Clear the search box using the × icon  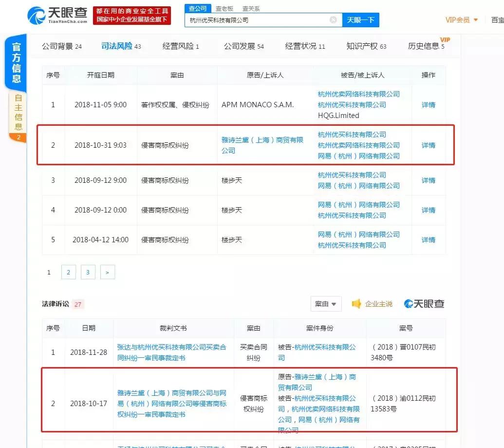(333, 19)
